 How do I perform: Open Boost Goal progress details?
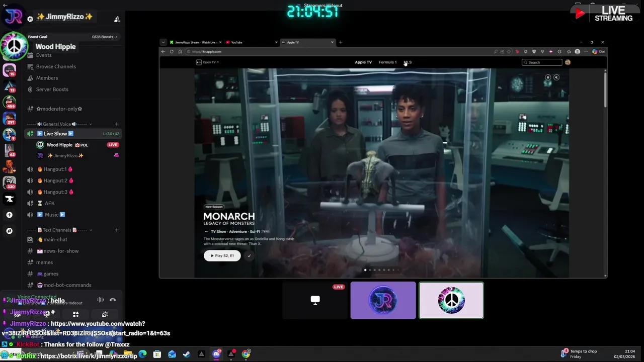point(72,37)
